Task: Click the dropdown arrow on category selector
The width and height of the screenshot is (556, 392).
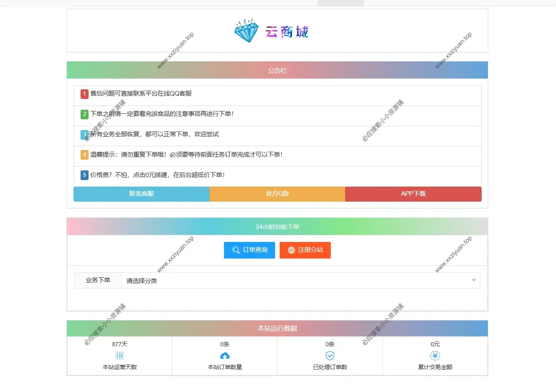Action: 473,280
